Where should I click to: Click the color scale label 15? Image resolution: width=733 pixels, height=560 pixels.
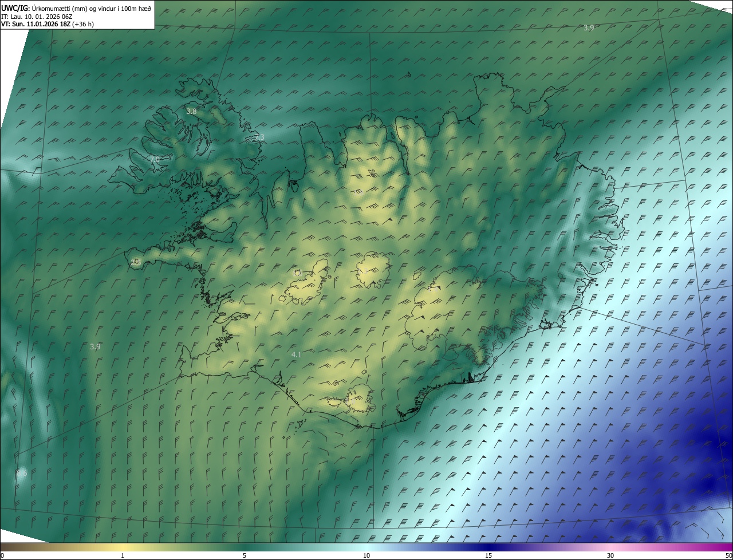coord(488,555)
